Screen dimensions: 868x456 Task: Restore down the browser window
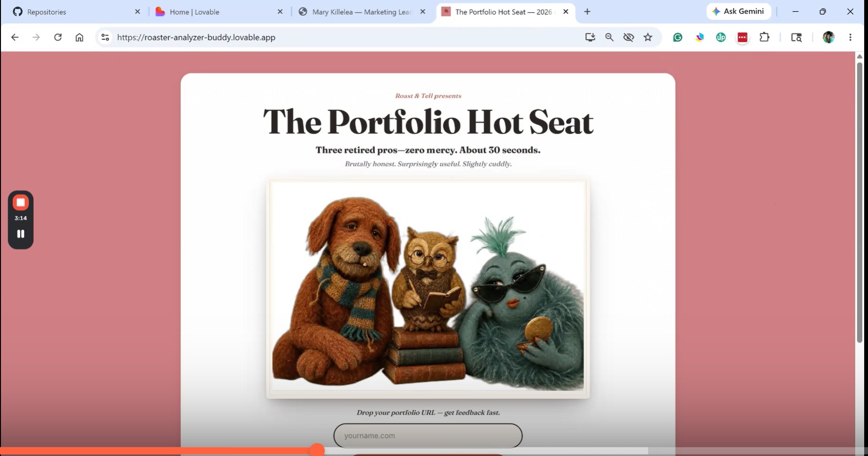[x=823, y=11]
